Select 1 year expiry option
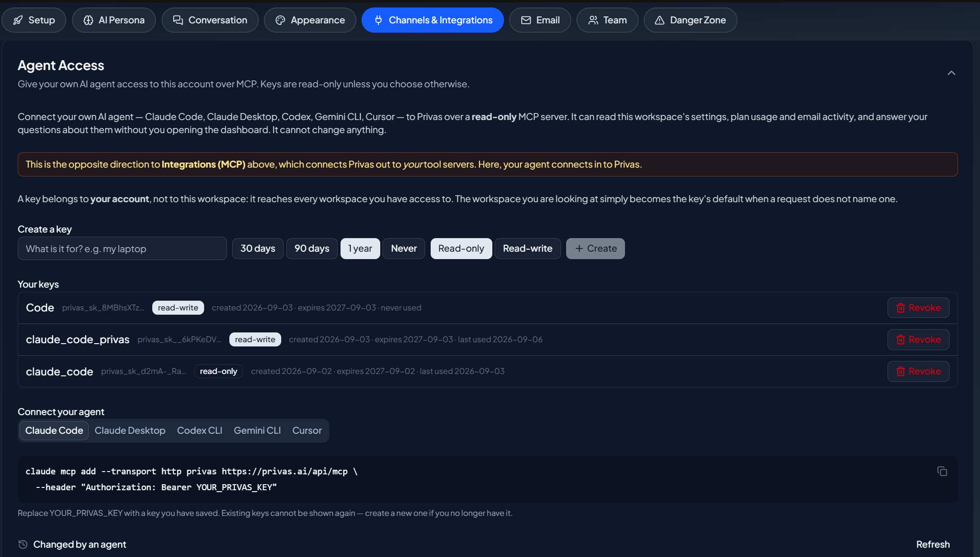Screen dimensions: 980x557 click(360, 248)
